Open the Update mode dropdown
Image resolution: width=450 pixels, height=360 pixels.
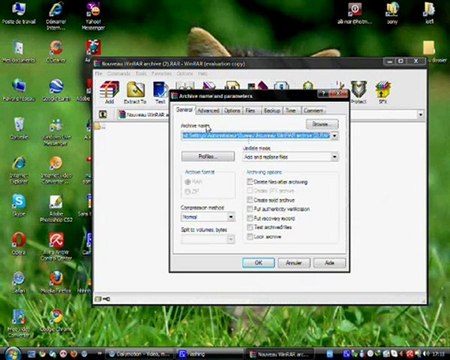tap(334, 157)
